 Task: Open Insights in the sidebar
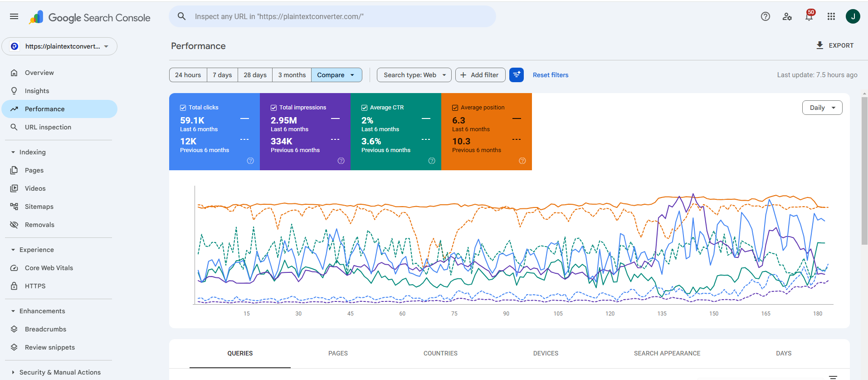click(59, 91)
